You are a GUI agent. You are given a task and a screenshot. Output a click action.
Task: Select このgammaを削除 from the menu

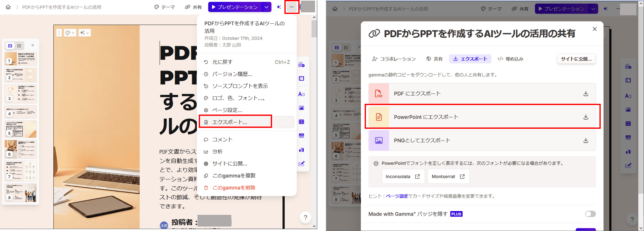click(246, 188)
